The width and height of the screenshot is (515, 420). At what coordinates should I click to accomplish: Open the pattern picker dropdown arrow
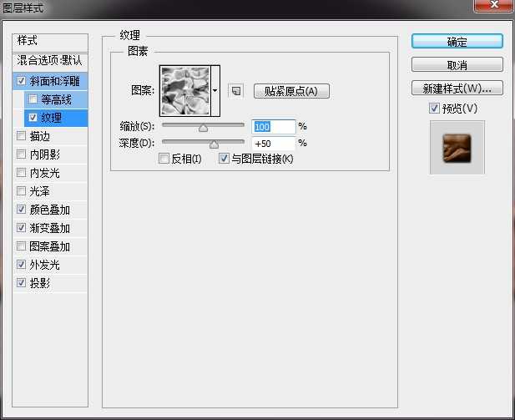click(x=215, y=90)
